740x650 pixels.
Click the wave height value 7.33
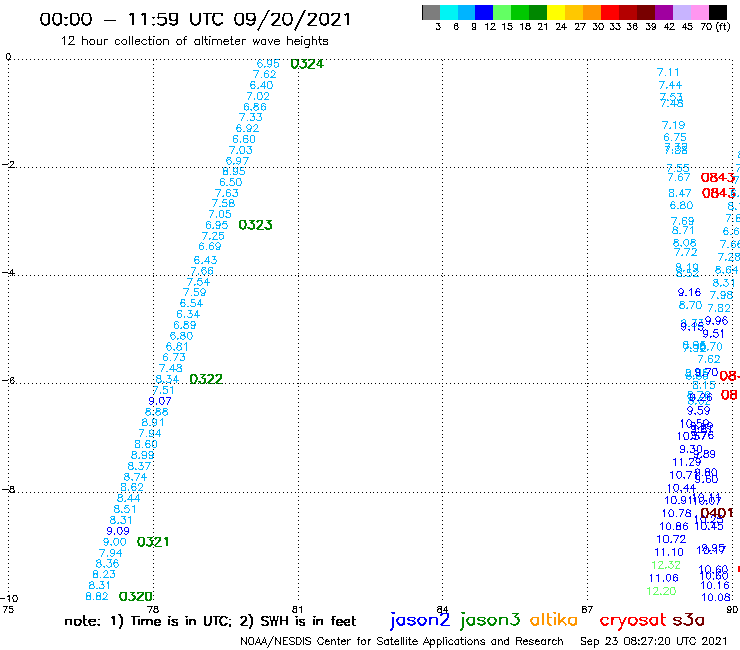coord(250,117)
